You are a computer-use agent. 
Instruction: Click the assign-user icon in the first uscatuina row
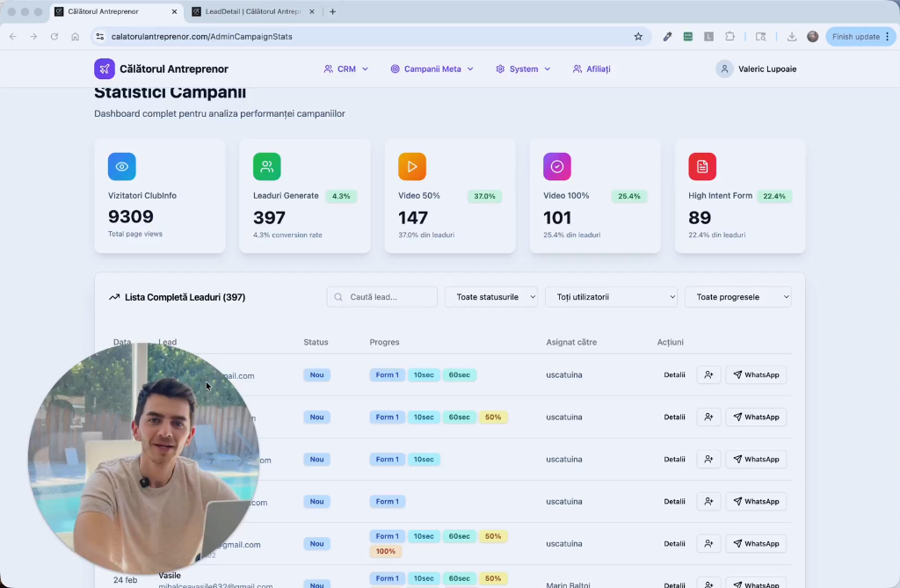point(709,375)
